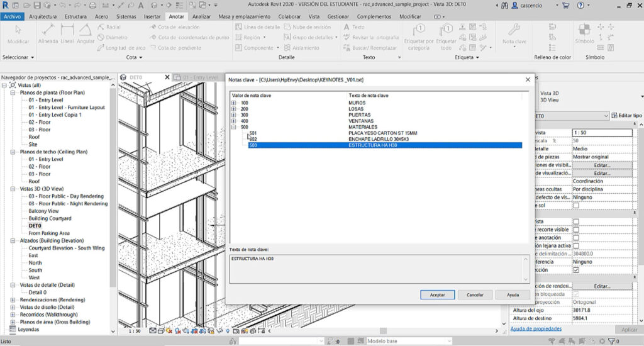
Task: Toggle the recorte visible checkbox
Action: coord(575,230)
